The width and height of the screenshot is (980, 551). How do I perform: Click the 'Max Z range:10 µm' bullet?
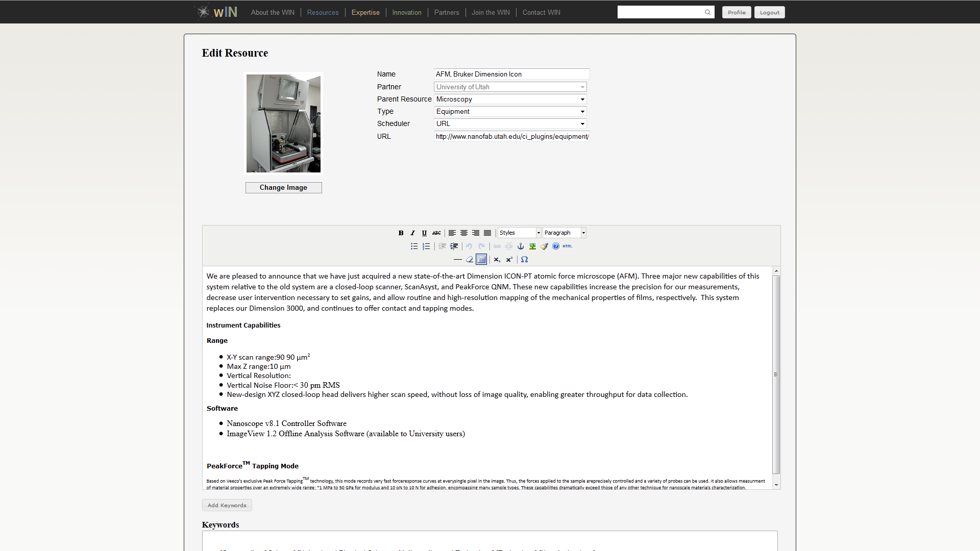pyautogui.click(x=259, y=367)
